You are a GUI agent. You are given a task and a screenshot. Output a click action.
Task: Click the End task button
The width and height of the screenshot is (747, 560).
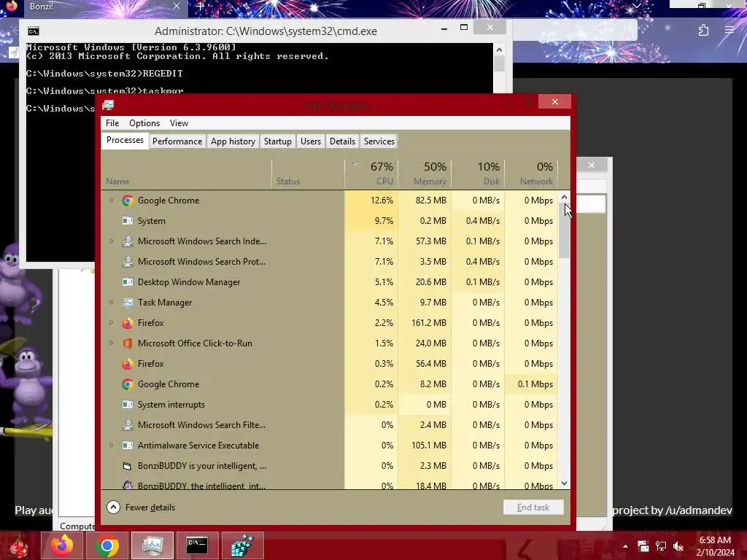click(533, 507)
